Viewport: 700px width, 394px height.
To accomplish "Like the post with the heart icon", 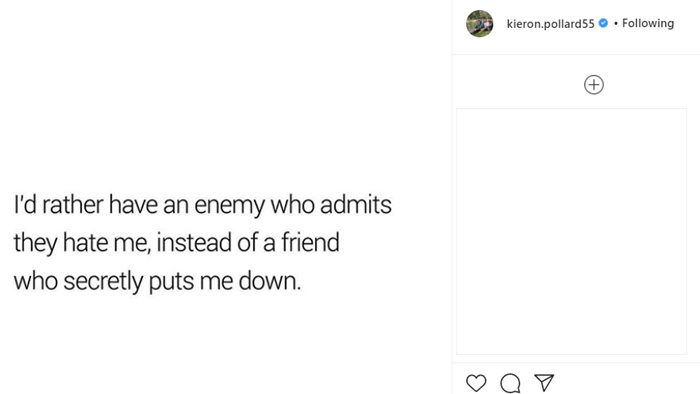I will click(476, 383).
